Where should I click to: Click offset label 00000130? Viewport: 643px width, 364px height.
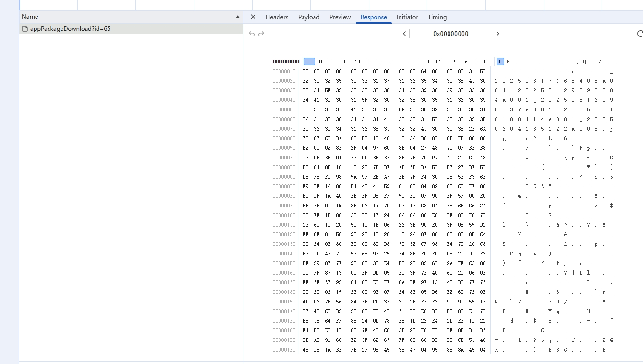click(284, 244)
